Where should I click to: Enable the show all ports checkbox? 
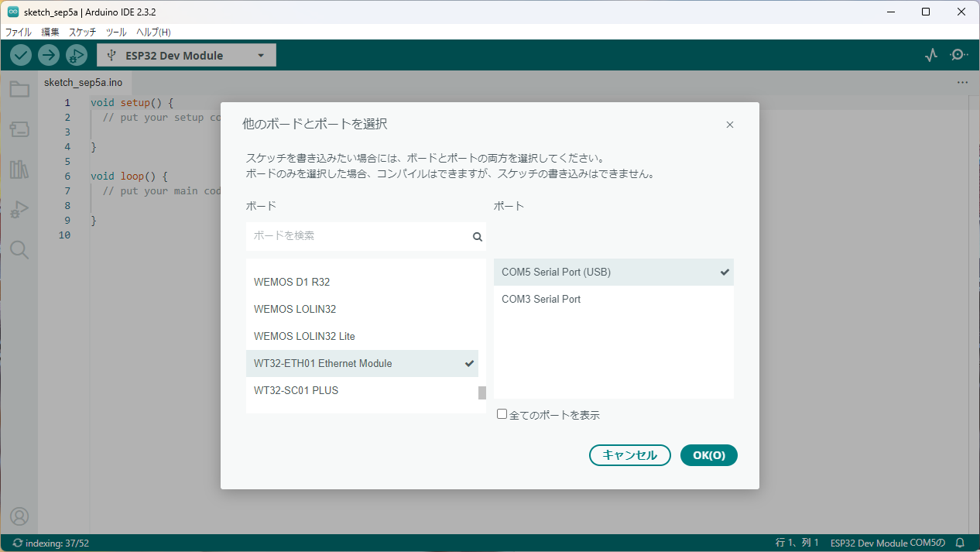click(x=502, y=414)
